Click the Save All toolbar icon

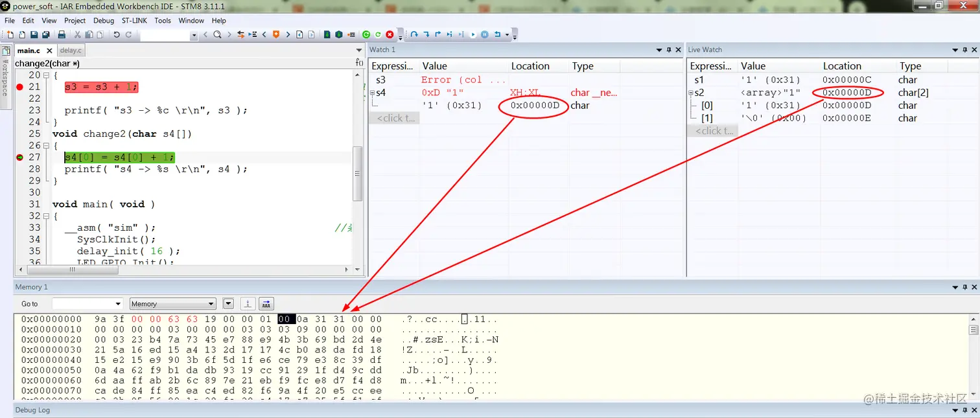45,34
